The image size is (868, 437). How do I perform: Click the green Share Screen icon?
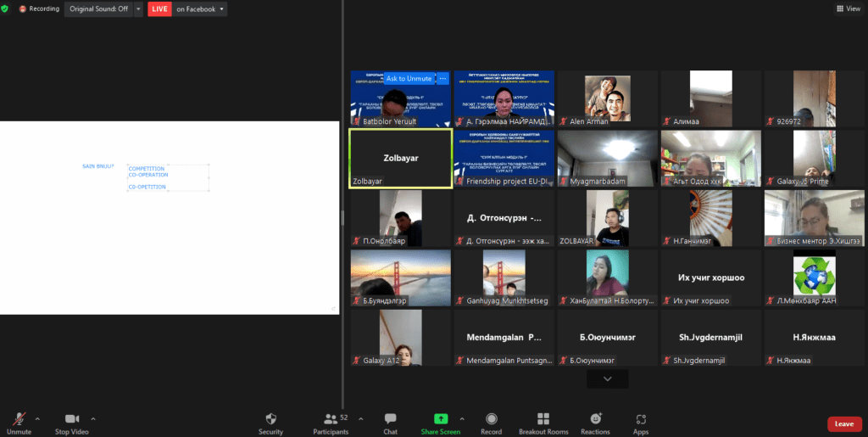pyautogui.click(x=440, y=419)
